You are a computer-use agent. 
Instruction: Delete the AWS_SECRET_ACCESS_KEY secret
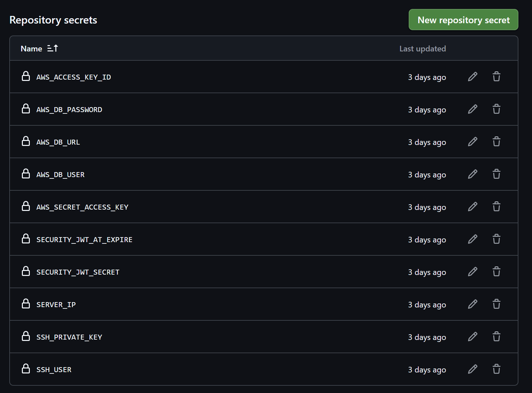(496, 207)
